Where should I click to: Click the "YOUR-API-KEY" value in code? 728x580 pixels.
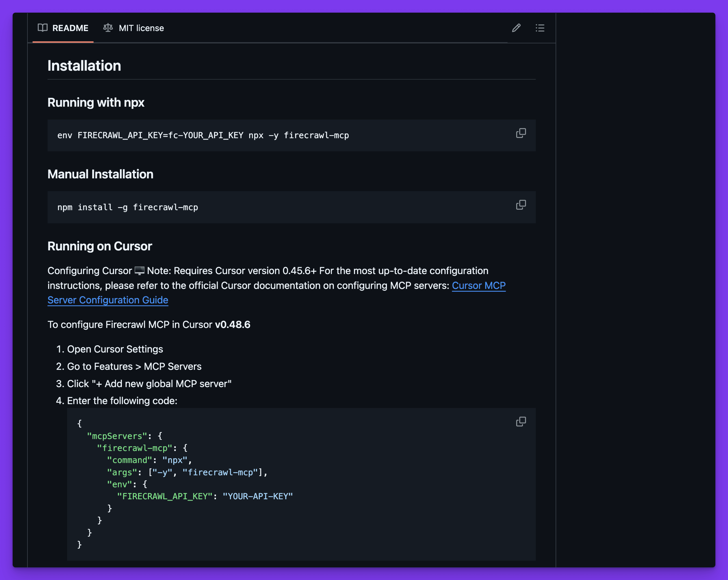click(258, 496)
